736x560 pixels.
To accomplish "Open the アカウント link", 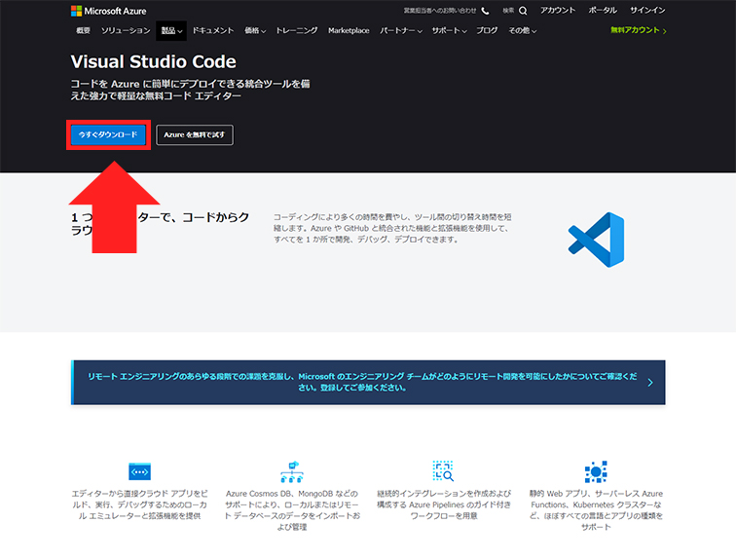I will [x=558, y=11].
